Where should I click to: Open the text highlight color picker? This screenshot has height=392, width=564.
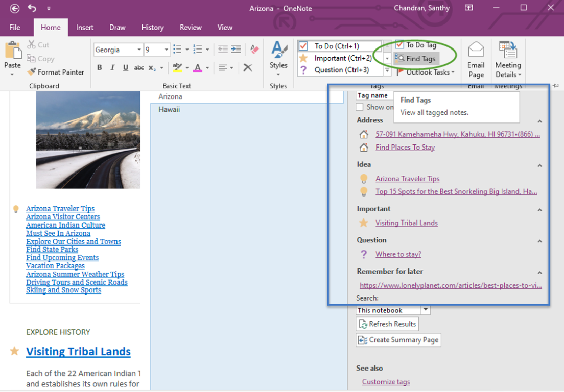point(187,68)
